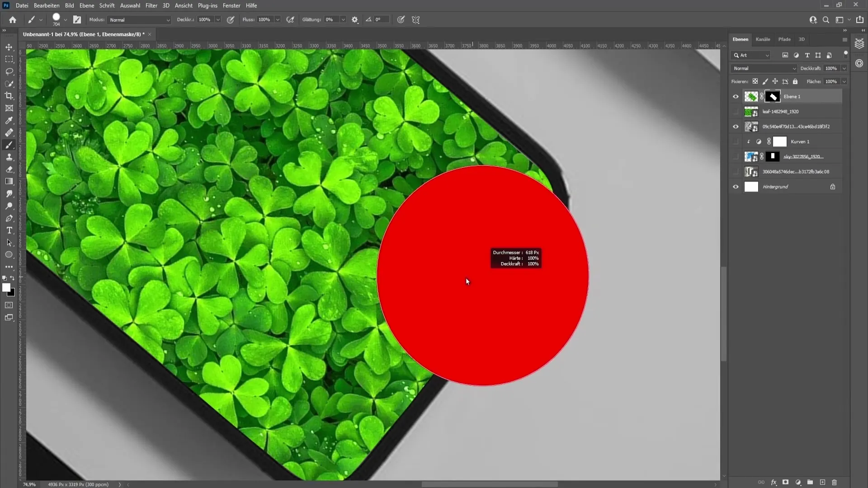Toggle visibility of Hintergrund layer
Image resolution: width=868 pixels, height=488 pixels.
point(736,187)
